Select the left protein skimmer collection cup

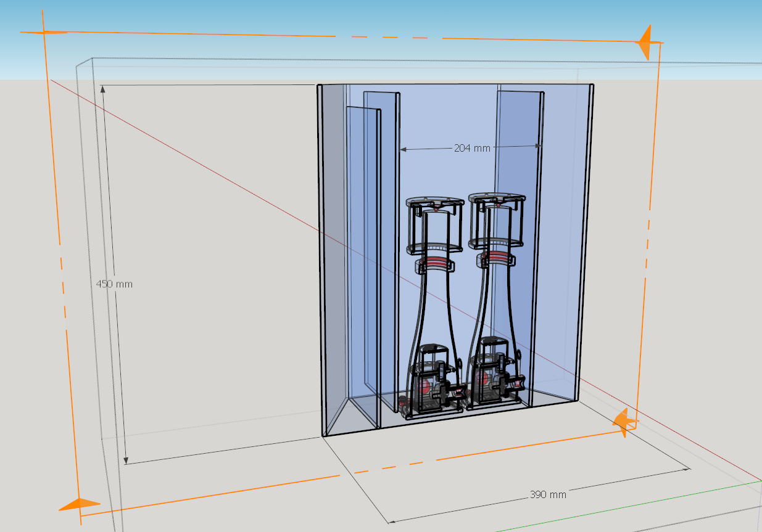coord(434,225)
